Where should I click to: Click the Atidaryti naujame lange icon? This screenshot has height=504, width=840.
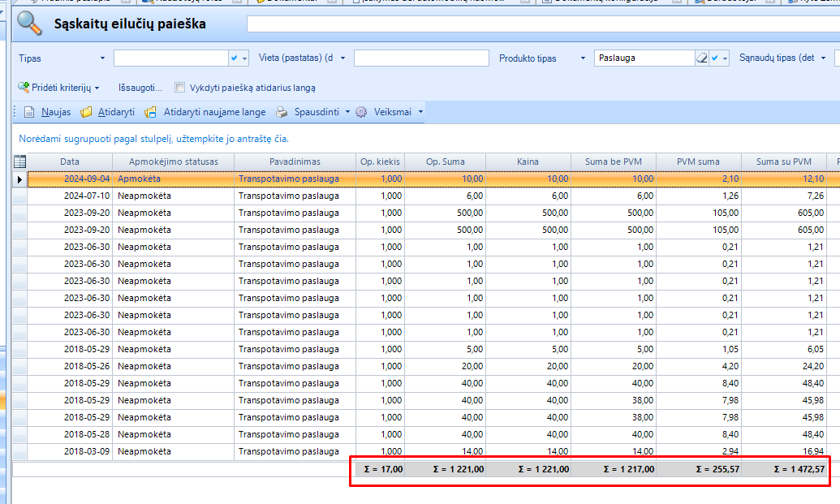tap(150, 112)
